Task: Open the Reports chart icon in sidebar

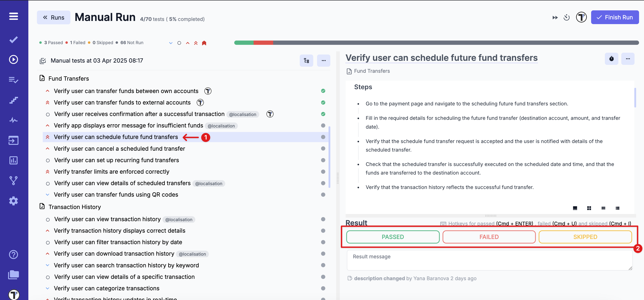Action: pyautogui.click(x=14, y=160)
